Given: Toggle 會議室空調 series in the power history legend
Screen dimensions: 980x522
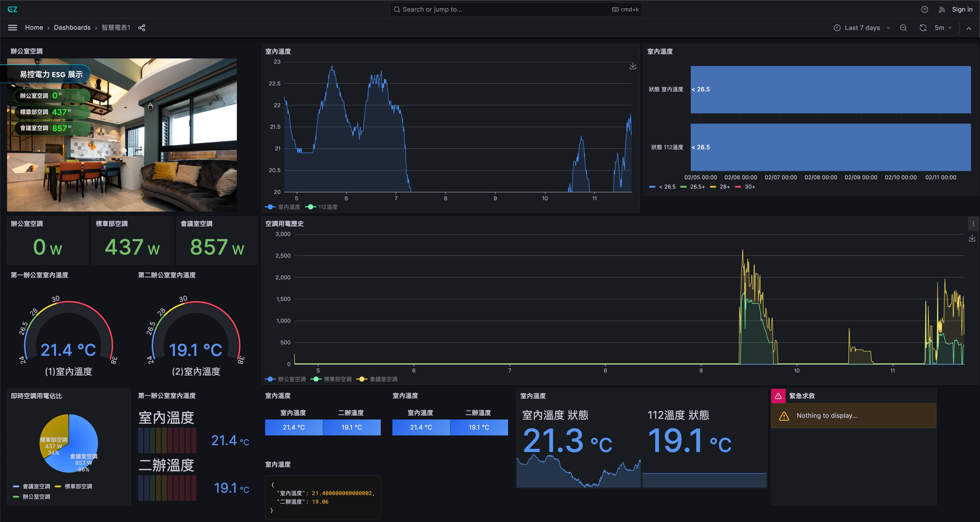Looking at the screenshot, I should (x=383, y=379).
